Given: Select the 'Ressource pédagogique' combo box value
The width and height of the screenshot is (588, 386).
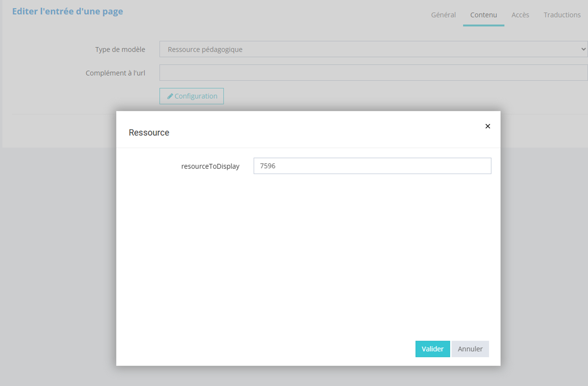Looking at the screenshot, I should [x=205, y=49].
